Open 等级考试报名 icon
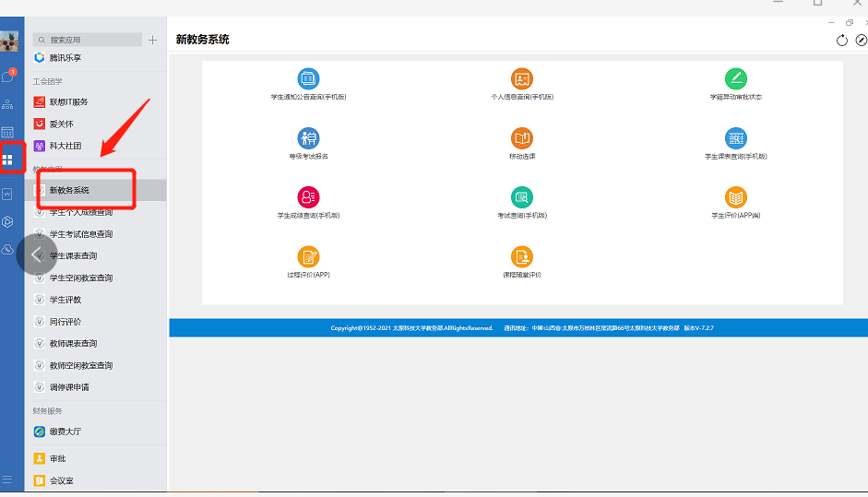 (308, 138)
